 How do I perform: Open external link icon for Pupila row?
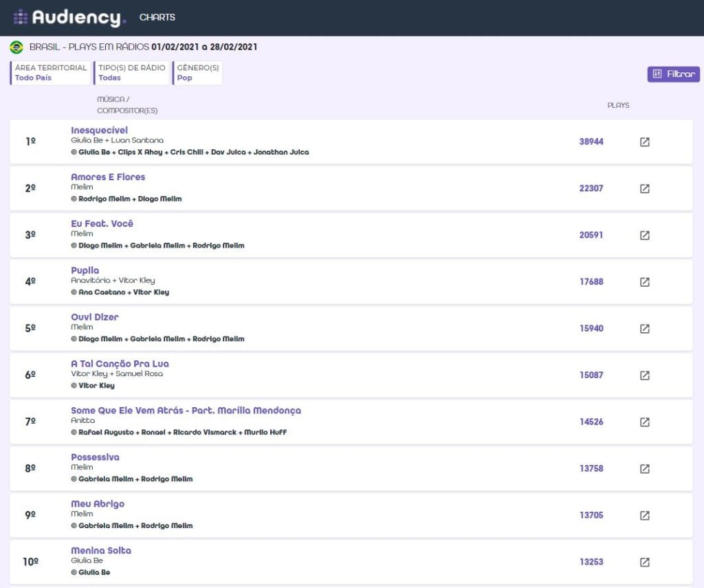644,282
